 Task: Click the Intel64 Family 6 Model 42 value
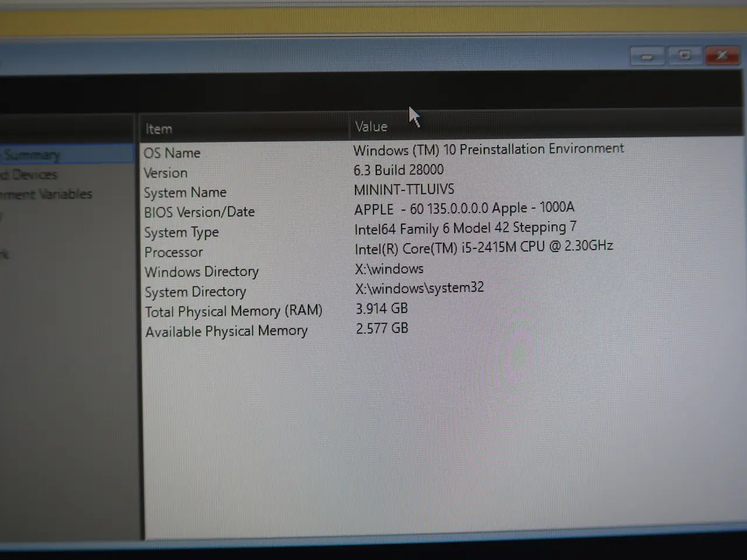pyautogui.click(x=465, y=228)
